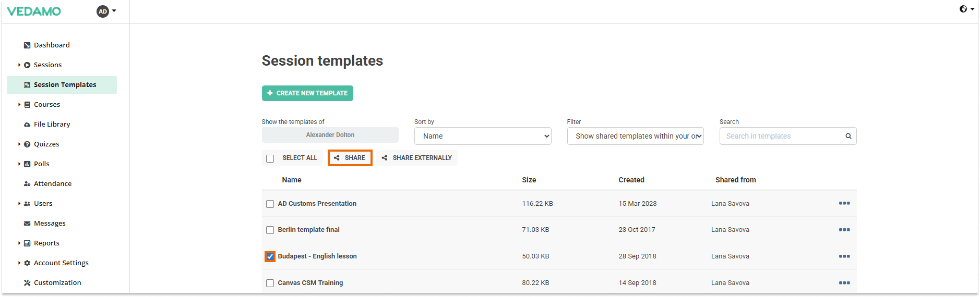
Task: Click the Created column header
Action: click(631, 180)
